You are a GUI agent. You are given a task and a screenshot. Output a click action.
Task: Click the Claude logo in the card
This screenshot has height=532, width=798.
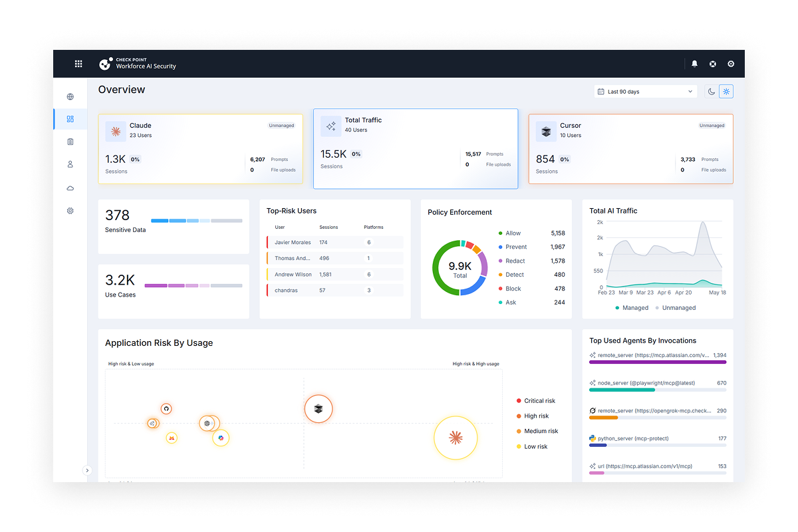click(x=116, y=131)
